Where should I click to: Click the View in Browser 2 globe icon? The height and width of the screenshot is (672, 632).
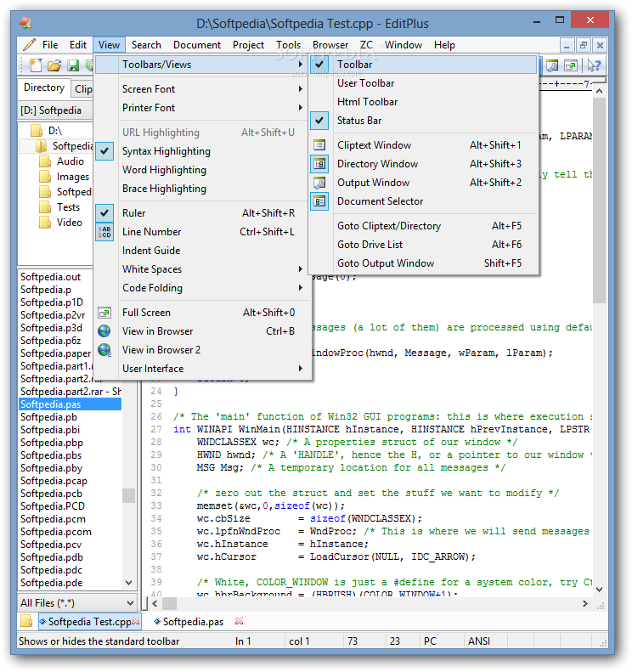[104, 350]
